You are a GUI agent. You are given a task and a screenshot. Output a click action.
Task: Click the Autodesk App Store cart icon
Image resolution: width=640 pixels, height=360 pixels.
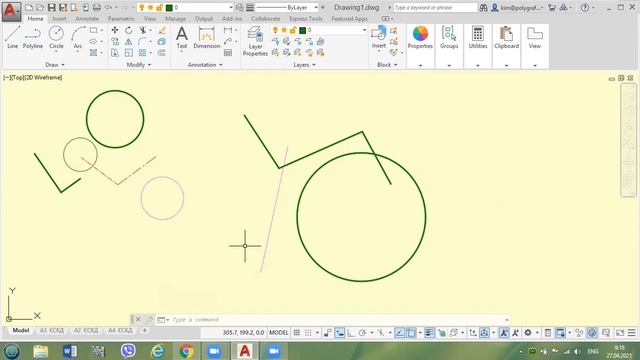(x=552, y=7)
